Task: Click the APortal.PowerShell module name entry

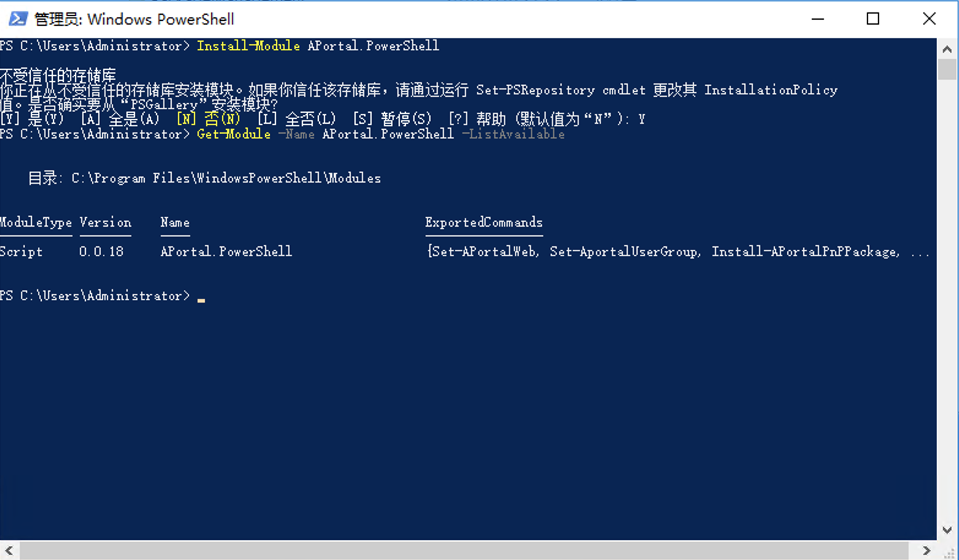Action: click(x=226, y=251)
